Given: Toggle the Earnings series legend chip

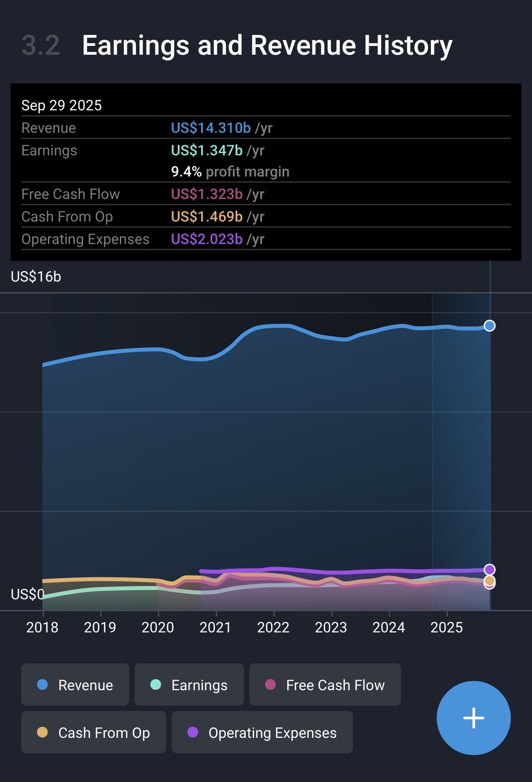Looking at the screenshot, I should click(189, 685).
